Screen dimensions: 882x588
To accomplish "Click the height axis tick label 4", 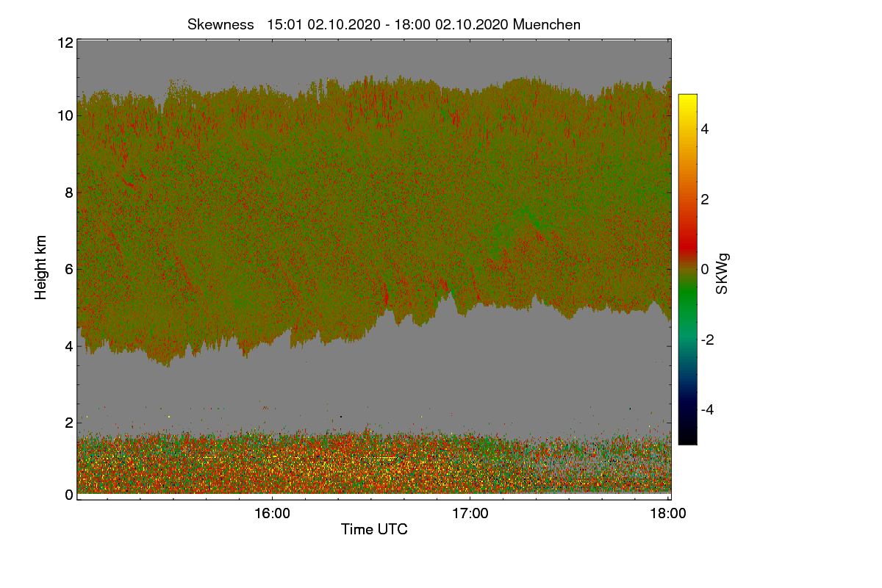I will click(69, 346).
